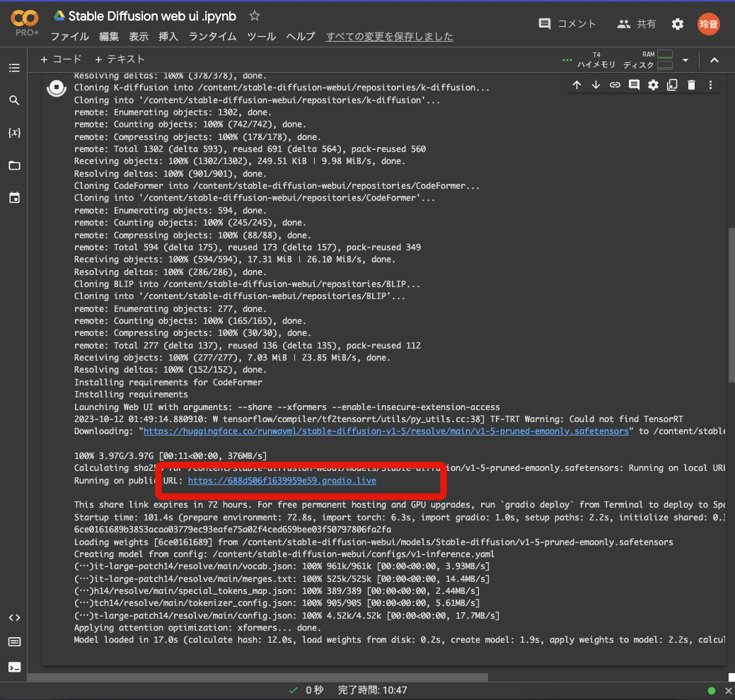The height and width of the screenshot is (700, 735).
Task: Click the RAM ディスク usage indicator
Action: tap(648, 60)
